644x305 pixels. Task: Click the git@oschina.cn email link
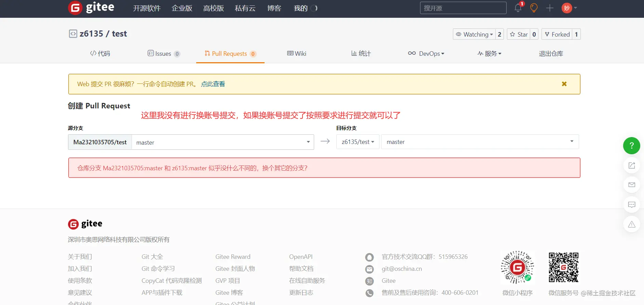(x=402, y=269)
